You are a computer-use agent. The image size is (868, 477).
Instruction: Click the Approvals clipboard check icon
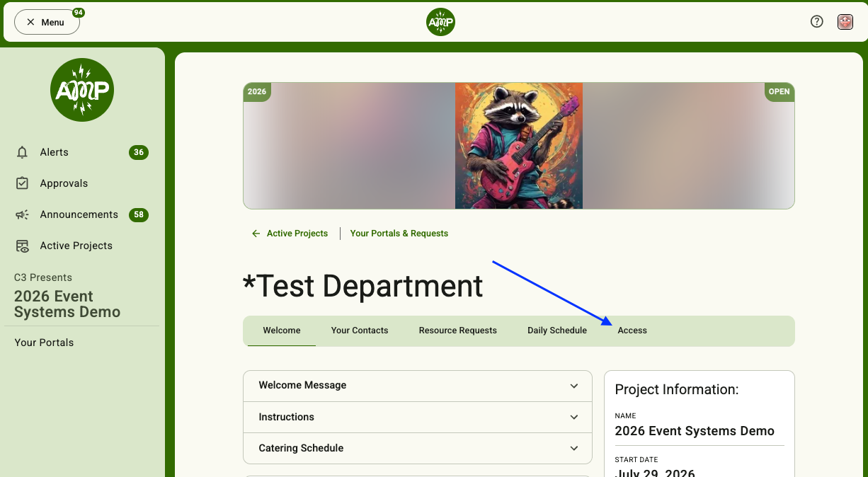click(x=23, y=183)
